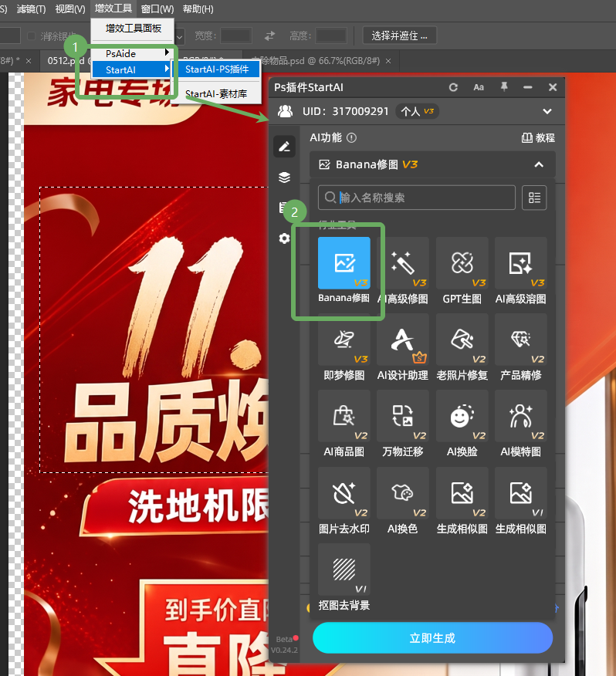Click the swap width and height arrows

pos(270,35)
